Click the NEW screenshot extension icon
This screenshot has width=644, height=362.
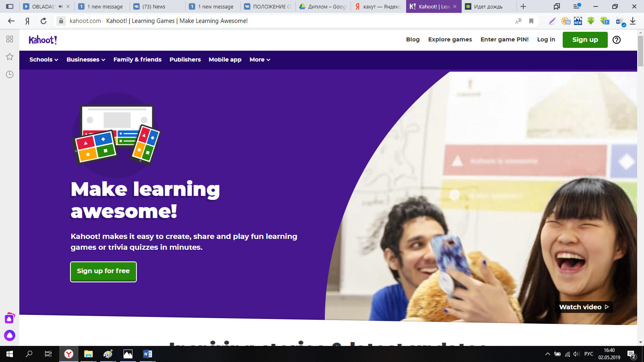click(x=578, y=21)
